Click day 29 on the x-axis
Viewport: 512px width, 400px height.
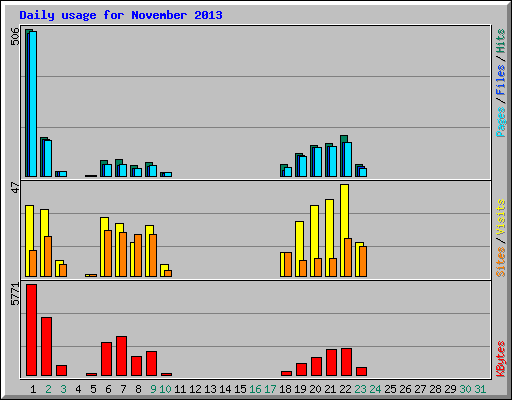point(450,389)
